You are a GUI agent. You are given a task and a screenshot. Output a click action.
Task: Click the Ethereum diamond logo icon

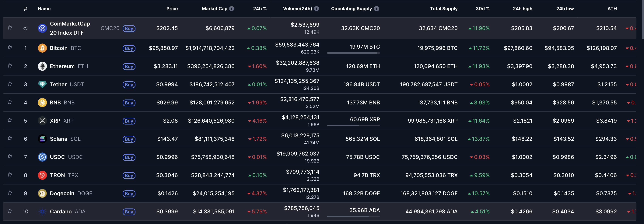tap(42, 66)
